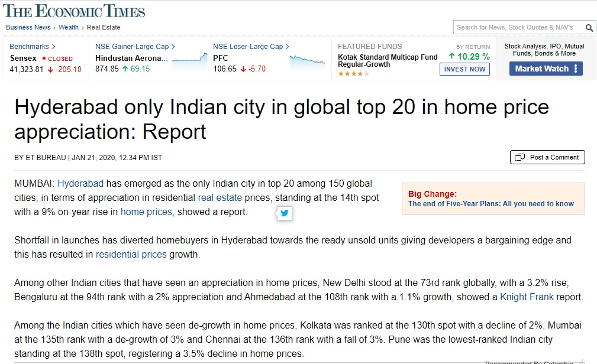Click the Post a Comment button
The image size is (597, 364).
click(x=547, y=157)
